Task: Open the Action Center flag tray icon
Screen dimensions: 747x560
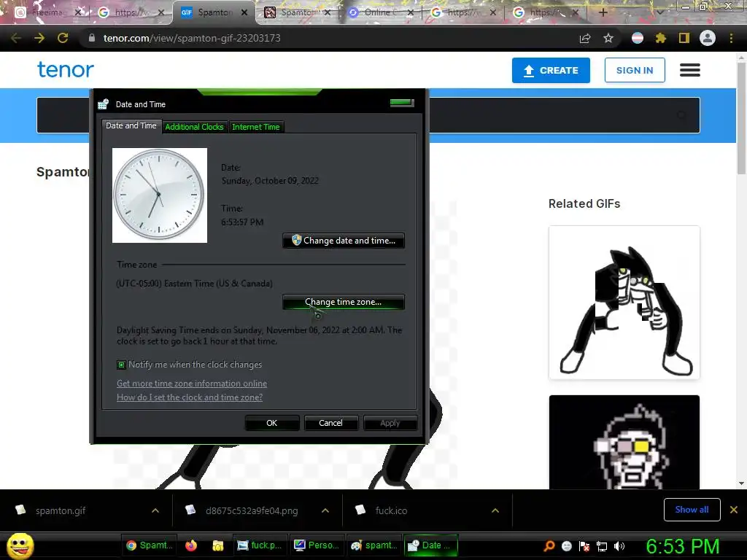Action: pyautogui.click(x=584, y=546)
